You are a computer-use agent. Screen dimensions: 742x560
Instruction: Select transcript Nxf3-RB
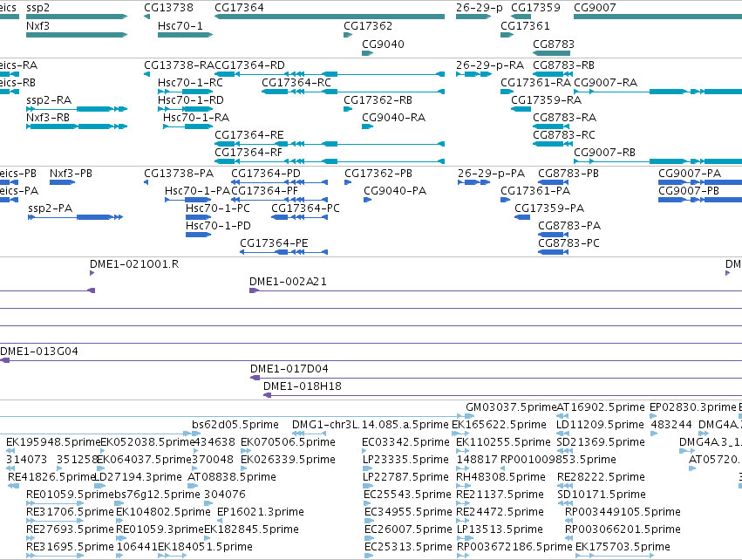point(77,126)
